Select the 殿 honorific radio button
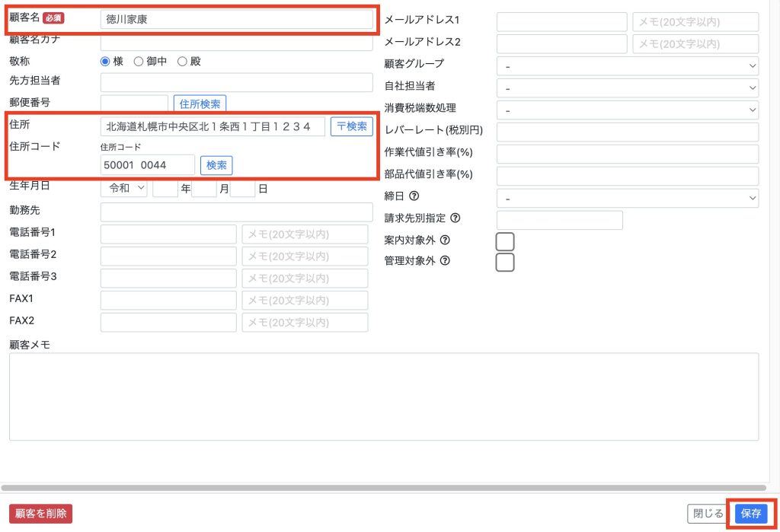Screen dimensions: 780x532 [182, 62]
